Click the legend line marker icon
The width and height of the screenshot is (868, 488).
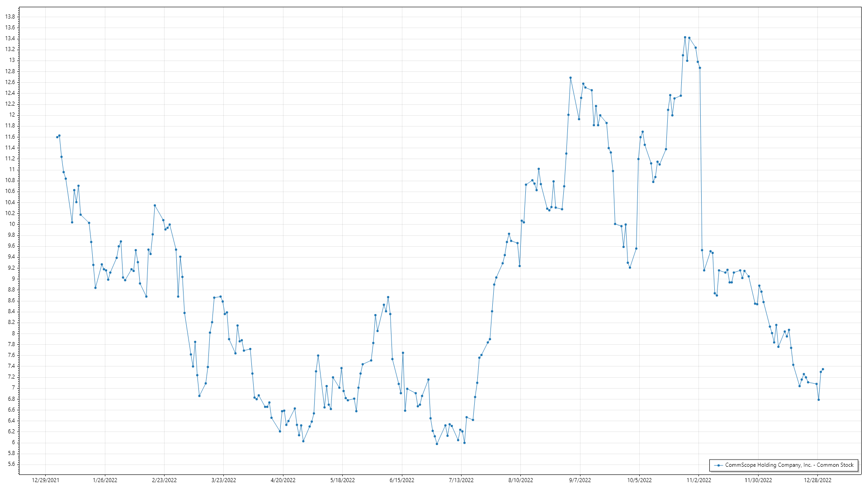pyautogui.click(x=718, y=465)
